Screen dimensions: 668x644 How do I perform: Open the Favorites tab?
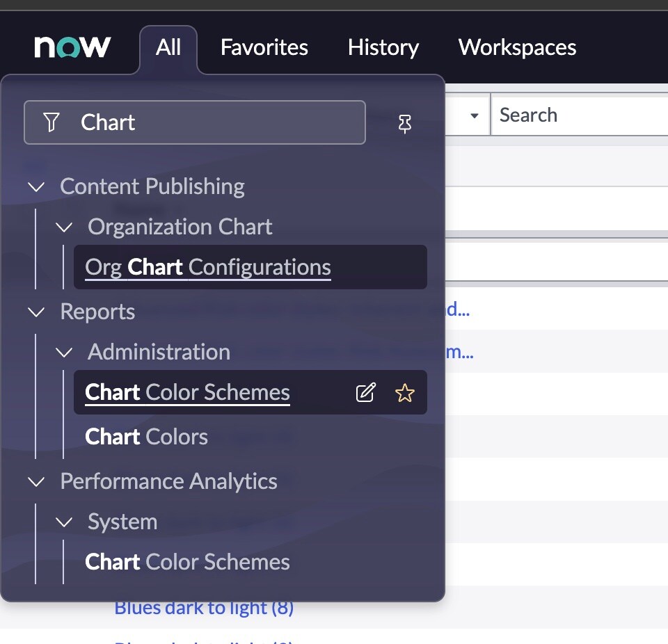[264, 47]
